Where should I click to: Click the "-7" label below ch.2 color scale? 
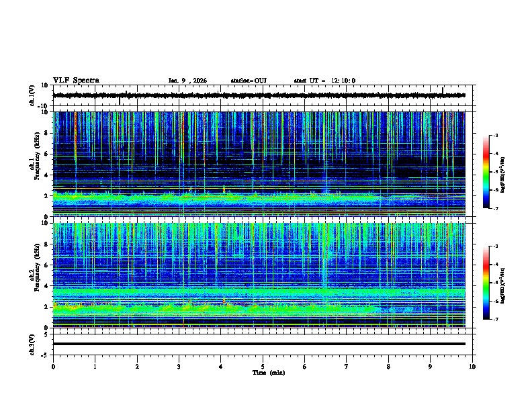click(x=495, y=319)
